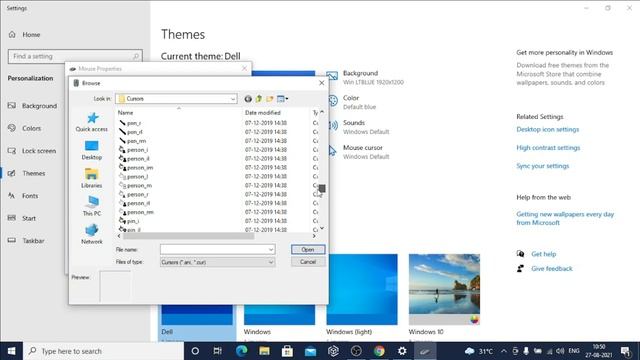The height and width of the screenshot is (360, 640).
Task: Open Fonts in Settings sidebar
Action: click(x=23, y=196)
